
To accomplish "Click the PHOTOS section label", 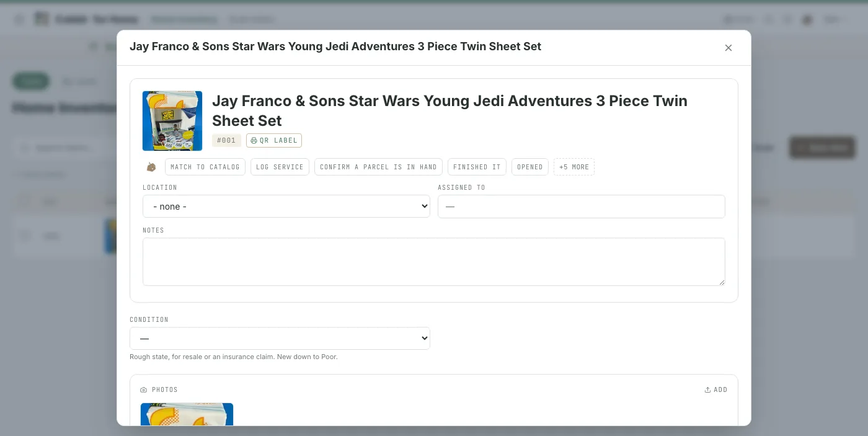I will point(165,390).
